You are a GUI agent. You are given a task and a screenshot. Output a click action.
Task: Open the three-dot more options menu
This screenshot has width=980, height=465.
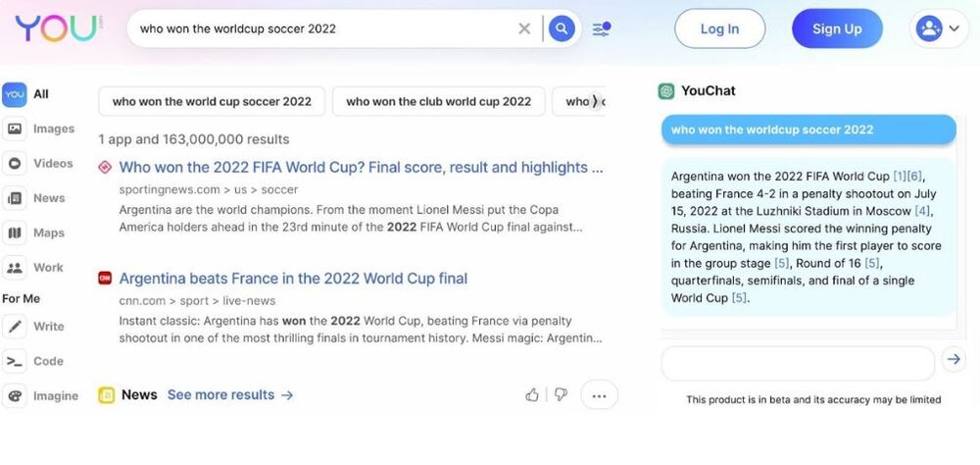(x=599, y=395)
